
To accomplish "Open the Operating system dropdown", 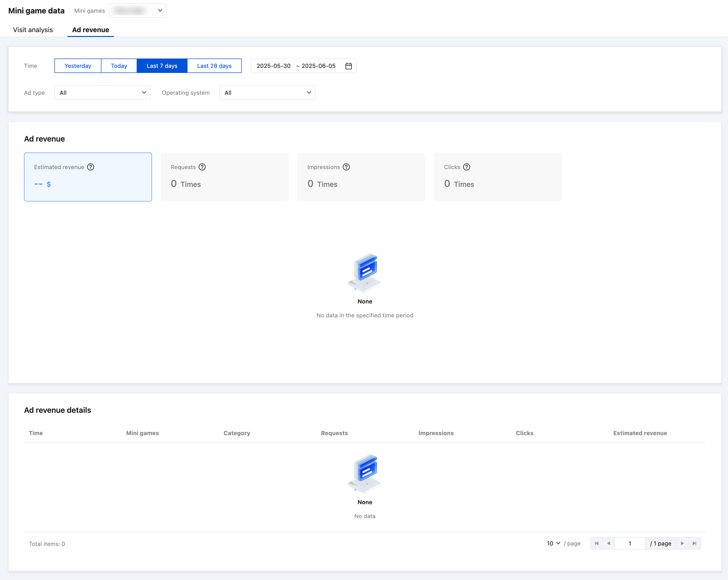I will pos(267,93).
